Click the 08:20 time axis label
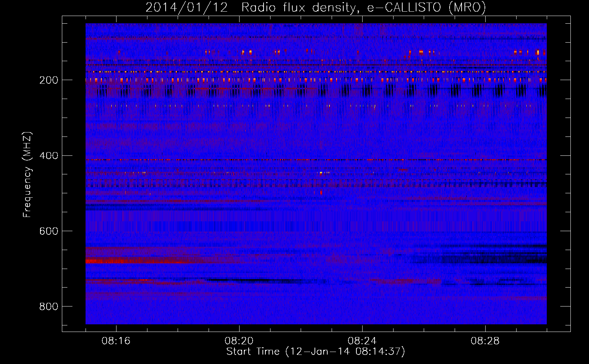Screen dimensions: 589x364 (239, 341)
